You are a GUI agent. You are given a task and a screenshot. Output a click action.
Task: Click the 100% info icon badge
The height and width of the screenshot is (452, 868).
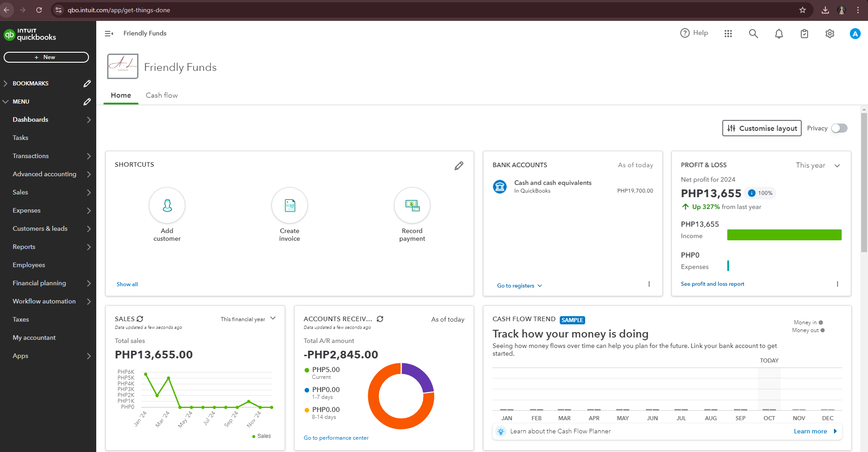point(752,193)
